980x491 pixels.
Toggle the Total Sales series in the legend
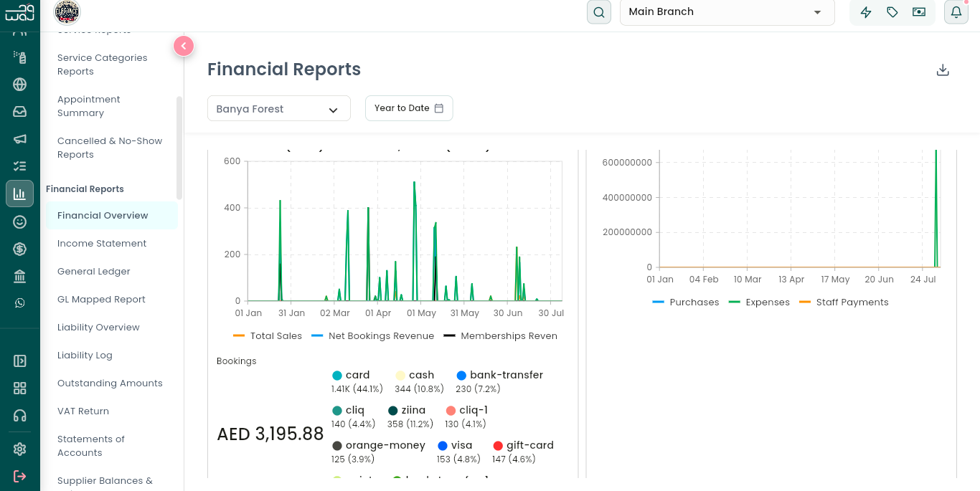tap(268, 336)
